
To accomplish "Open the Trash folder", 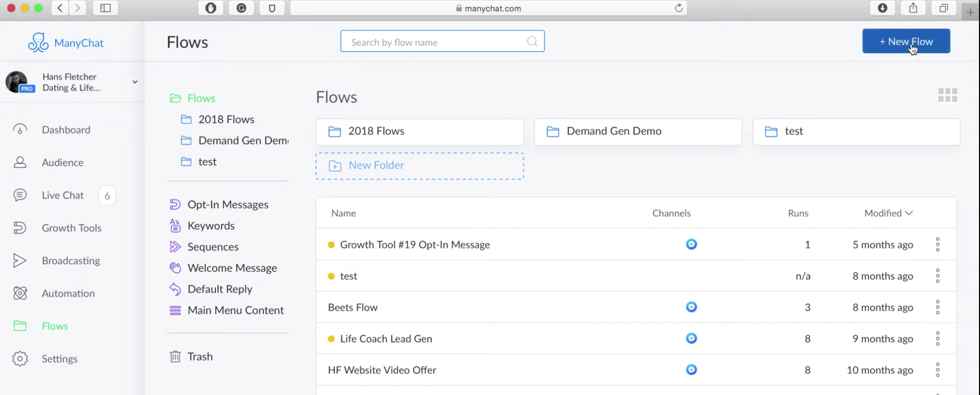I will pos(200,356).
